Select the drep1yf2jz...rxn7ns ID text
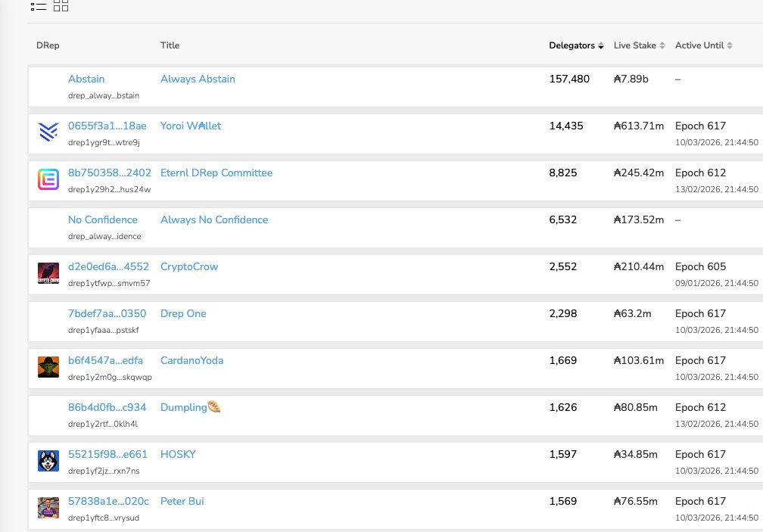763x532 pixels. point(104,471)
